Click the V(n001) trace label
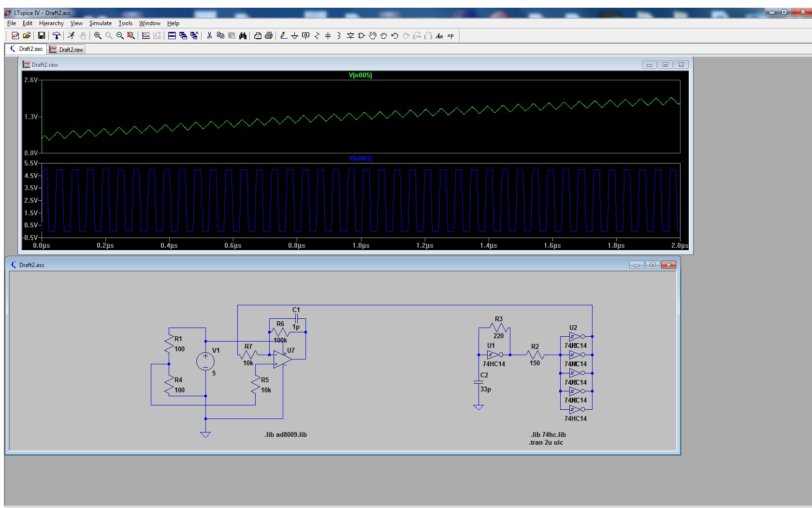 click(x=360, y=158)
